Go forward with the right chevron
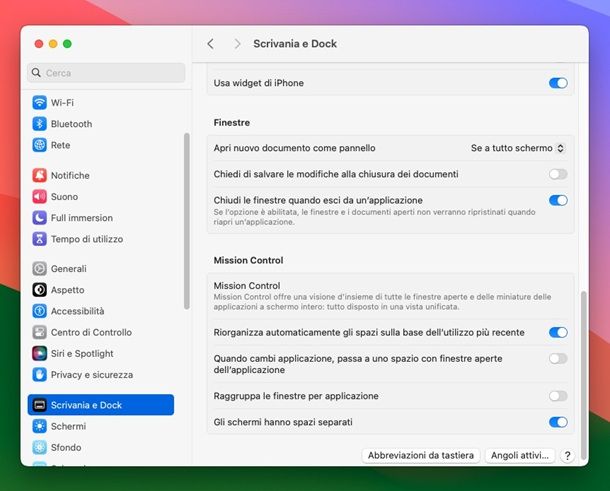The width and height of the screenshot is (610, 491). (237, 44)
